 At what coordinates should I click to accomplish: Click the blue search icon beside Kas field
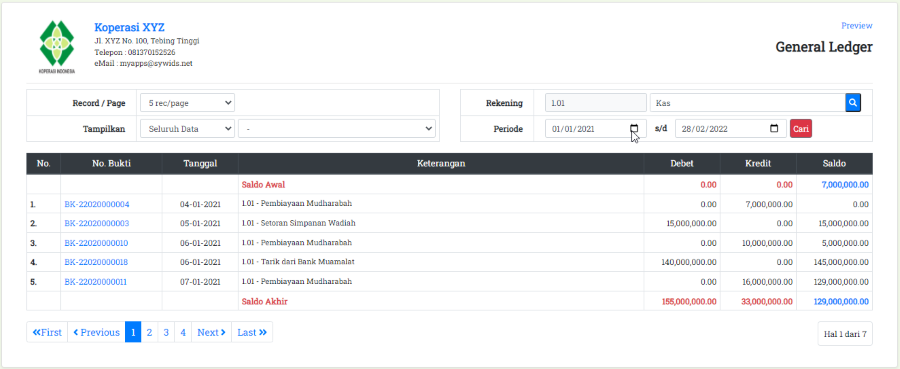click(853, 103)
